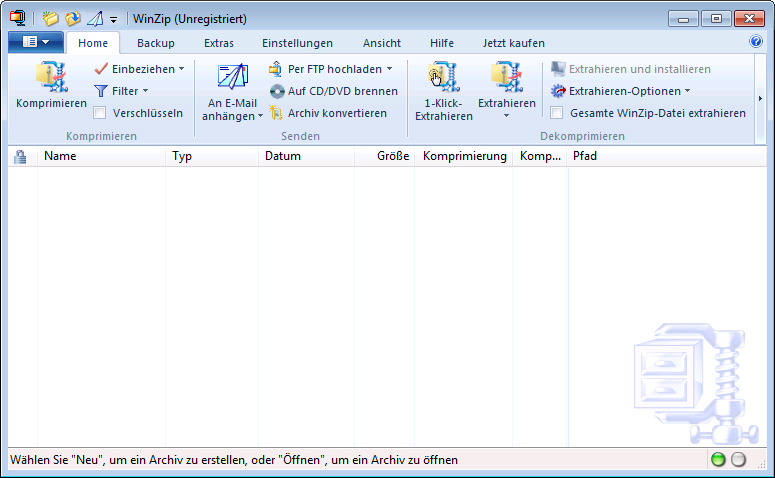The height and width of the screenshot is (478, 775).
Task: Click the Komprimieren zip icon
Action: [51, 77]
